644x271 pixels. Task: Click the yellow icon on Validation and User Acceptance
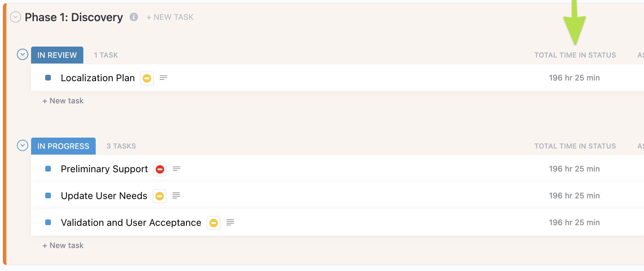coord(214,223)
